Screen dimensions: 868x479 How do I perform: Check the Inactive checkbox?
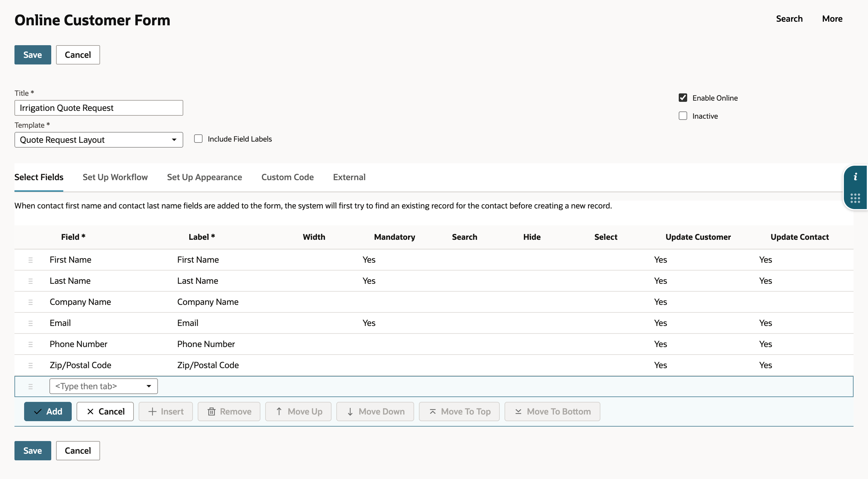(x=683, y=116)
